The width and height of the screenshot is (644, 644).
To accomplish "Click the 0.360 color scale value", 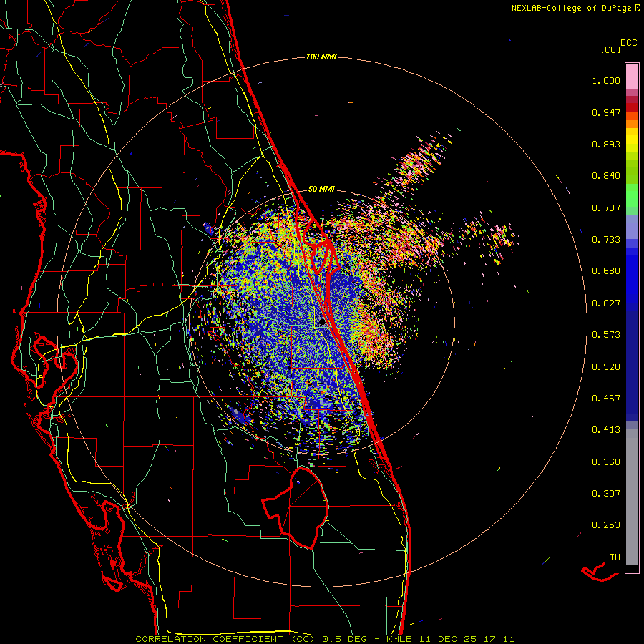I will 606,462.
